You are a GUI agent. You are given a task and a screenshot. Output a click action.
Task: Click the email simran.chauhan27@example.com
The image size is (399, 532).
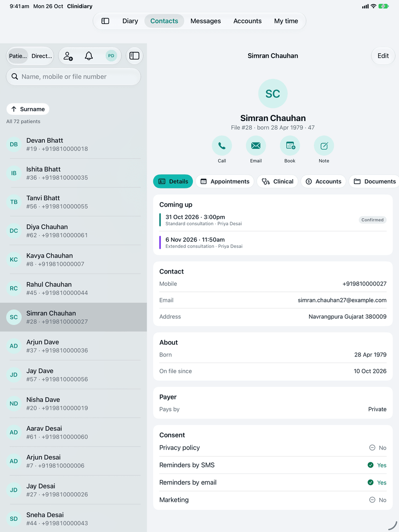pyautogui.click(x=342, y=300)
